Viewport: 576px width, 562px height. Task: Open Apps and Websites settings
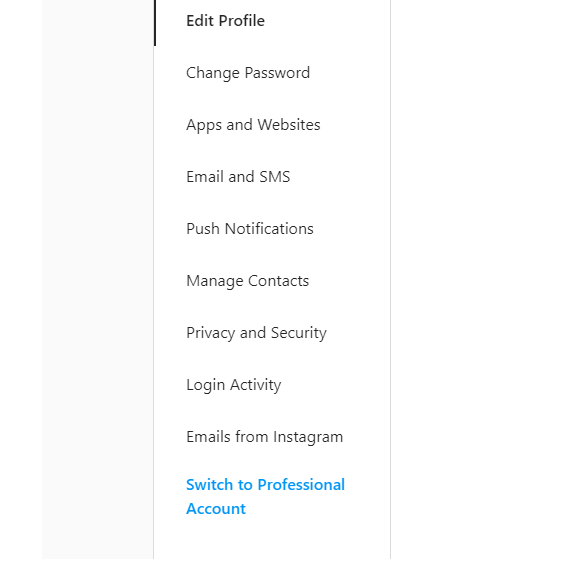point(272,125)
